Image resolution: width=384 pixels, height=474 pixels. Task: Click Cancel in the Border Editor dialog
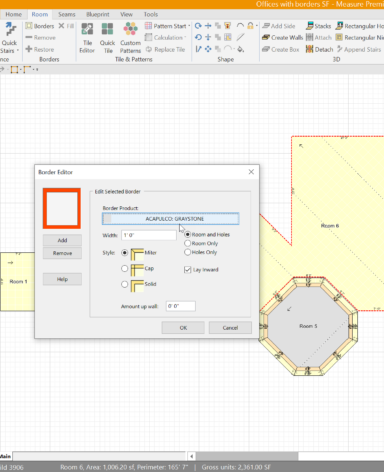coord(230,328)
